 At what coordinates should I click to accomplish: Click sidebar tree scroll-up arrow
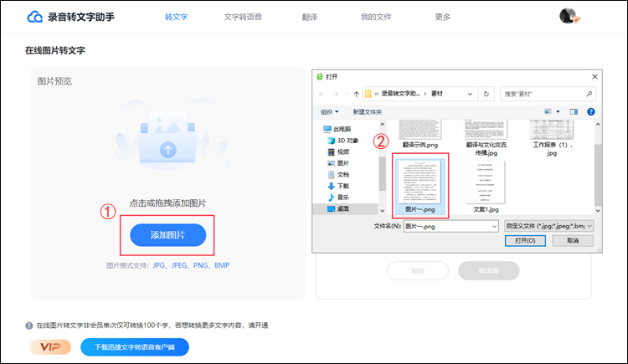click(383, 125)
